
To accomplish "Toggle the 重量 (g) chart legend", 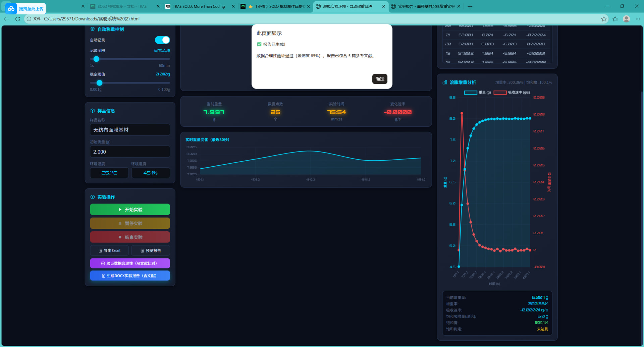I will point(477,93).
